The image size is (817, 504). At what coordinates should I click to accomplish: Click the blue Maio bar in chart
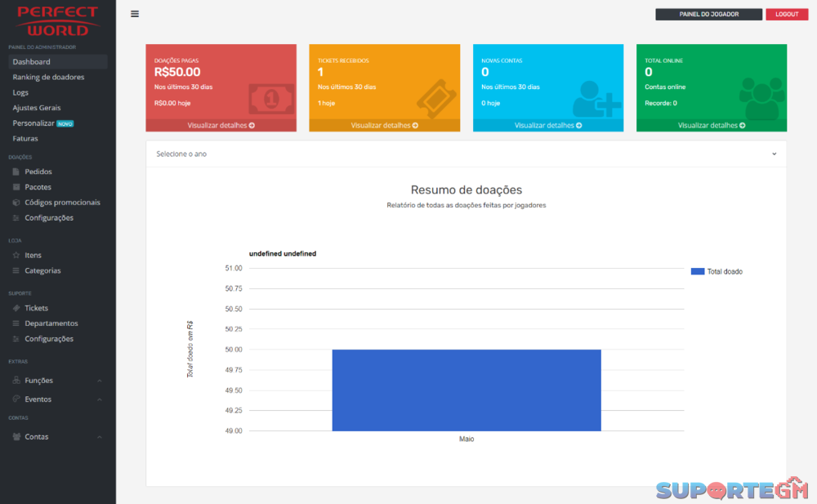click(466, 390)
